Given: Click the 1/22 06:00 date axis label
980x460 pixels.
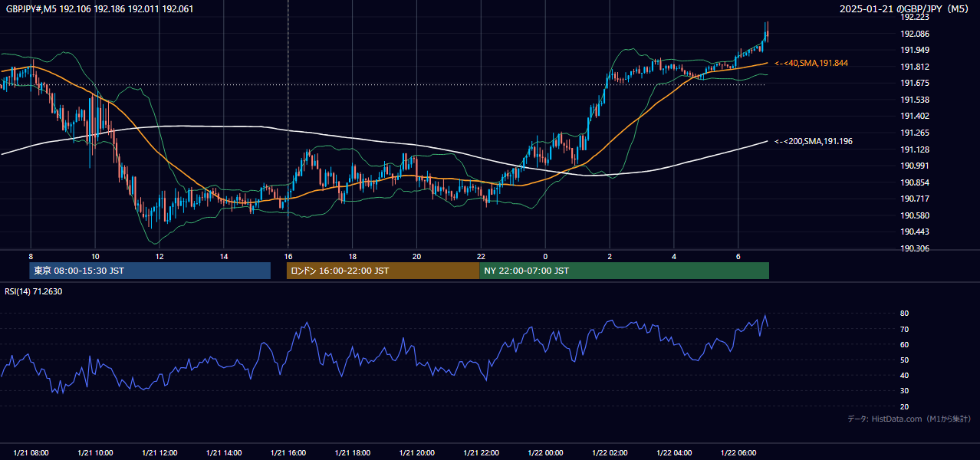Looking at the screenshot, I should point(738,453).
